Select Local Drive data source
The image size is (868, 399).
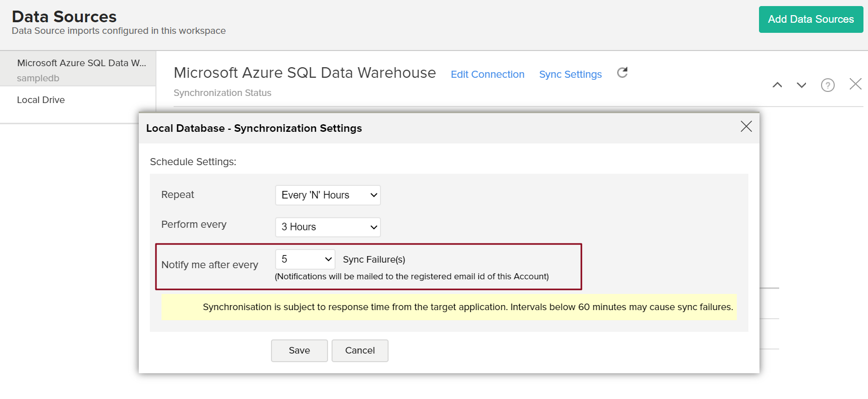tap(41, 100)
